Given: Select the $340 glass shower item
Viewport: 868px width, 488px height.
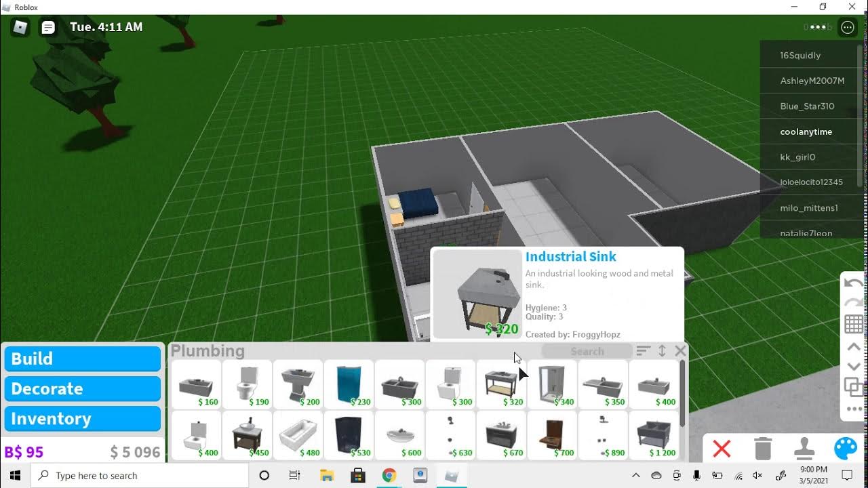Looking at the screenshot, I should [552, 384].
